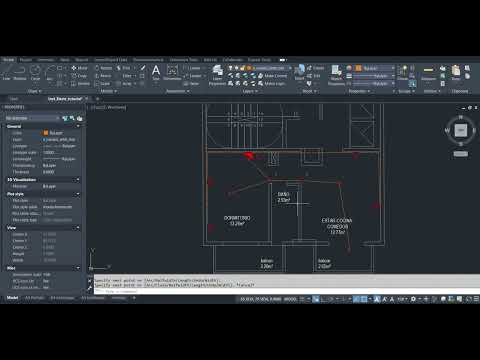The image size is (480, 360).
Task: Collapse the General properties section
Action: coord(78,126)
